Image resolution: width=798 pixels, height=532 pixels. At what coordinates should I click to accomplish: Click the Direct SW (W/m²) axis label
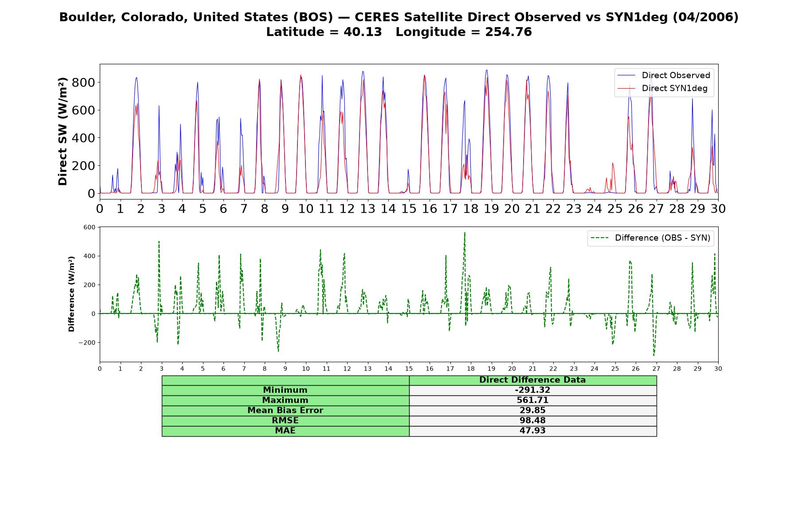click(63, 131)
